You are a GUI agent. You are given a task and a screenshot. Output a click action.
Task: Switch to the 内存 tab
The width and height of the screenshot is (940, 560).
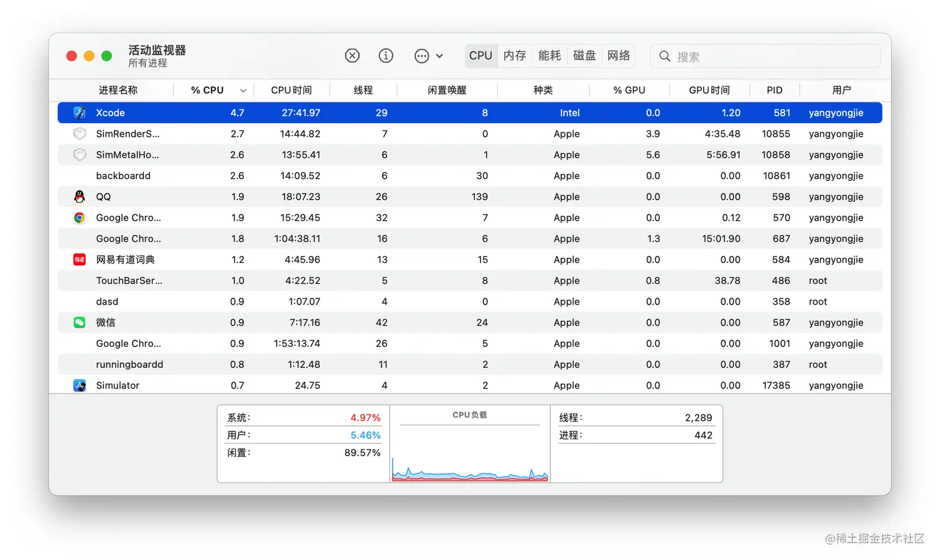pos(515,55)
